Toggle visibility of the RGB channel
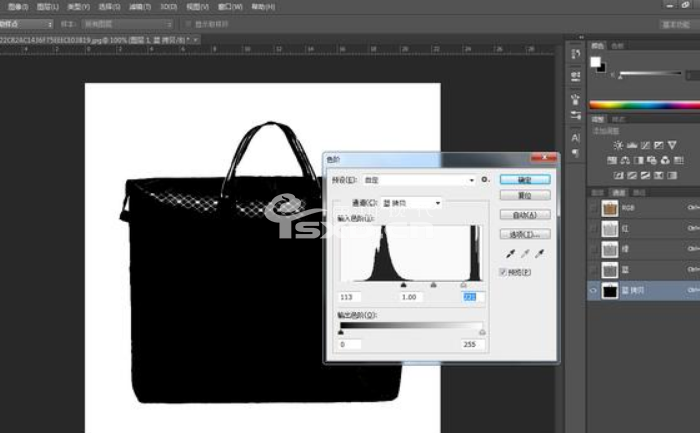The width and height of the screenshot is (700, 433). coord(593,208)
